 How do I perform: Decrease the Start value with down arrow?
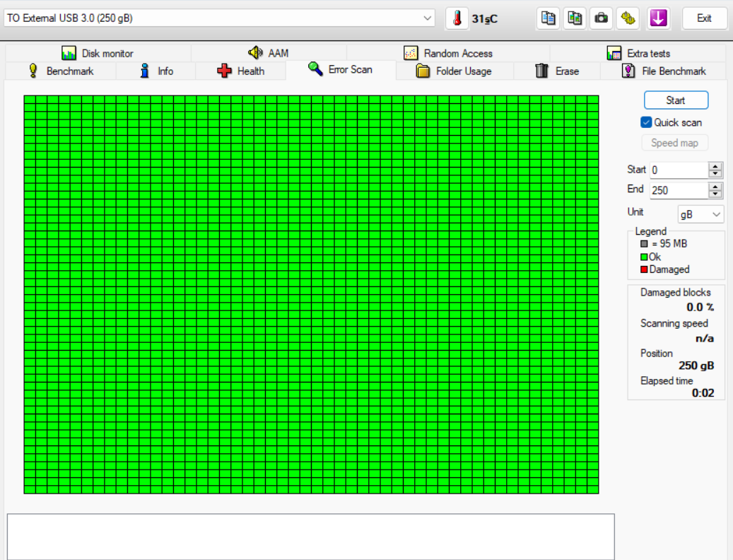pos(715,174)
